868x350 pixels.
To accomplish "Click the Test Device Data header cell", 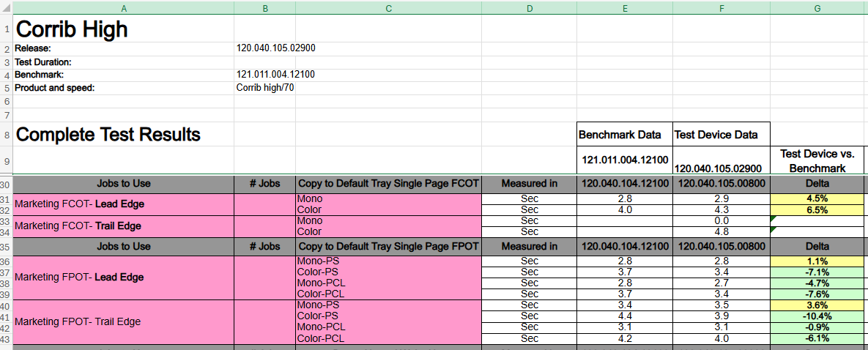I will click(722, 134).
